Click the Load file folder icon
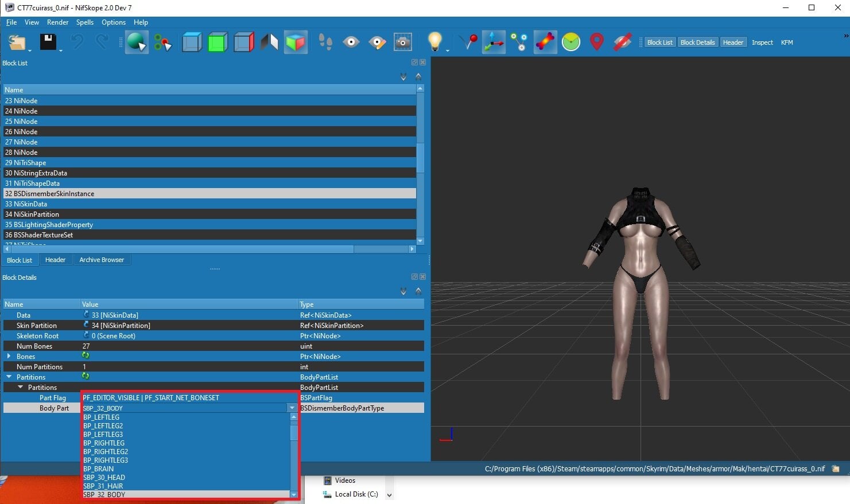 click(x=18, y=42)
